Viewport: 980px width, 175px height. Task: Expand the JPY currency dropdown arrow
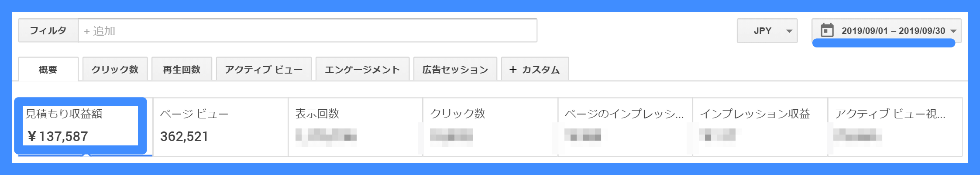click(789, 31)
